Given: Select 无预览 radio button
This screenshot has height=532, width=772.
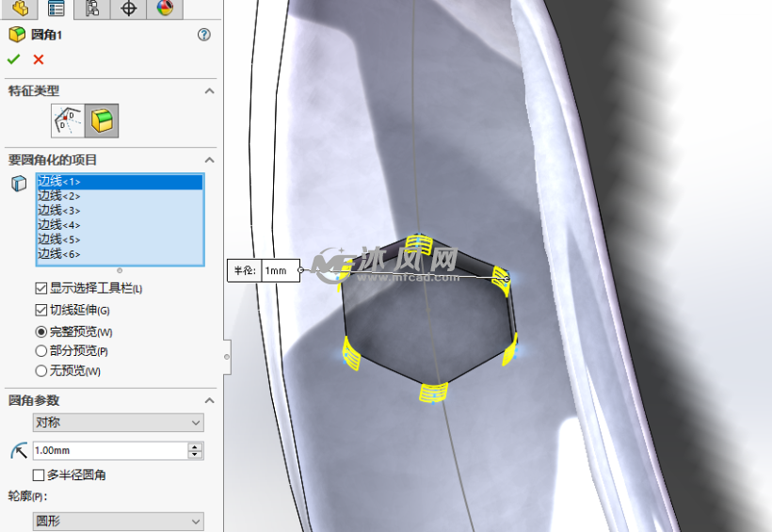Looking at the screenshot, I should pyautogui.click(x=41, y=371).
